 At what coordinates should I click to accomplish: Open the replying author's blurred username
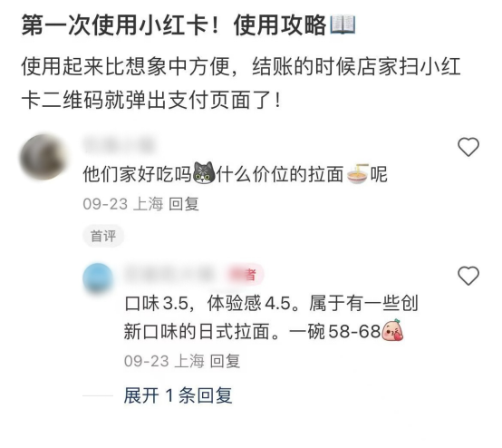pyautogui.click(x=169, y=275)
